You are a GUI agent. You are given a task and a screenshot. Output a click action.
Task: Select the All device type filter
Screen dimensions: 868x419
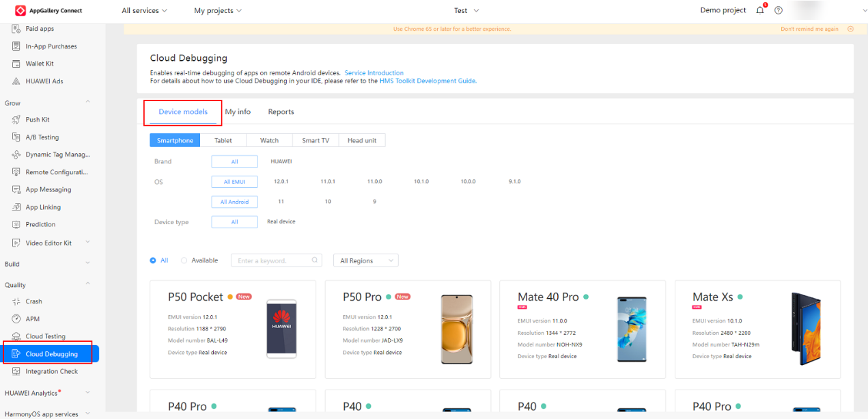(235, 222)
